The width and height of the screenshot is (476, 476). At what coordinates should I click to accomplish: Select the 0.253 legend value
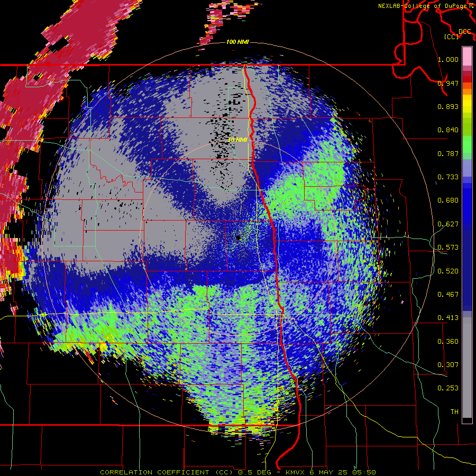click(448, 388)
